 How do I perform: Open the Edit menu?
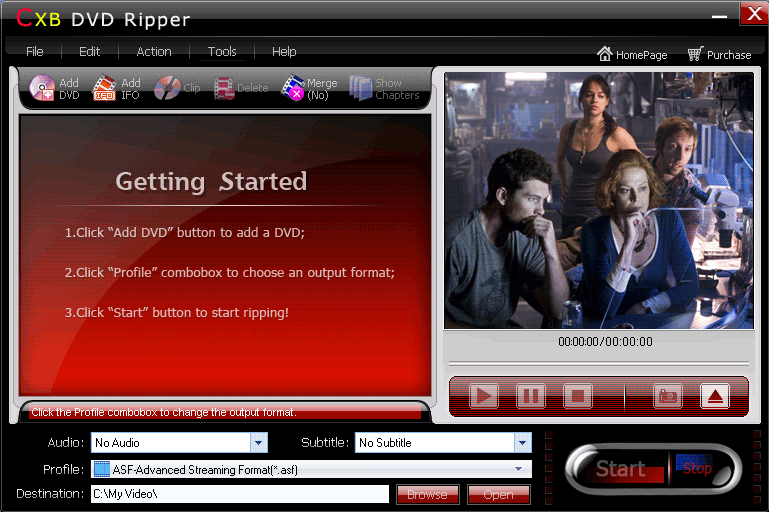pos(89,51)
